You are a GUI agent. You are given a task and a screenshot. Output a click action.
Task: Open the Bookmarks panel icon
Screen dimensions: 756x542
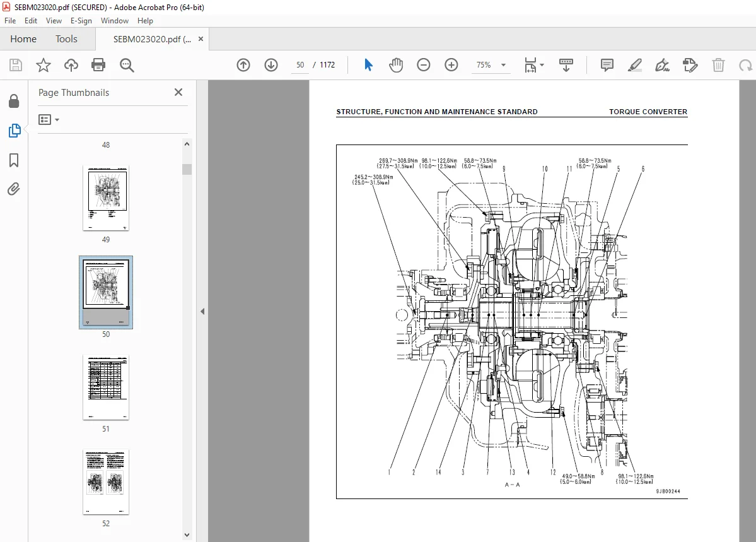(14, 160)
